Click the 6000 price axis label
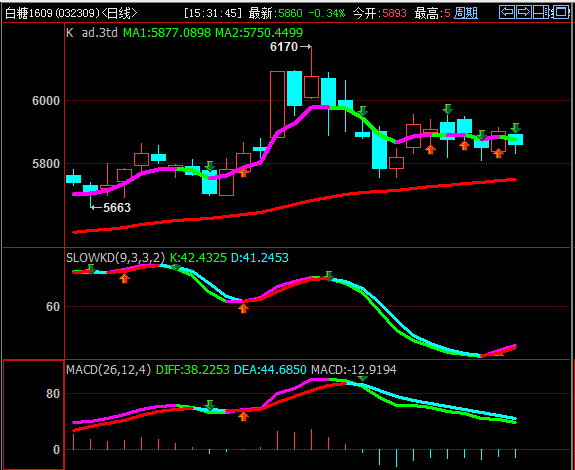Viewport: 575px width, 470px height. tap(46, 100)
